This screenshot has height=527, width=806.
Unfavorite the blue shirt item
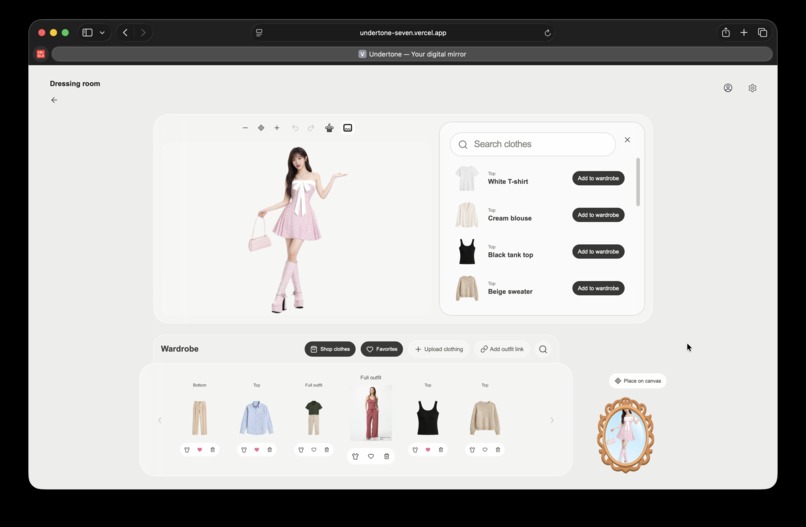(x=257, y=450)
